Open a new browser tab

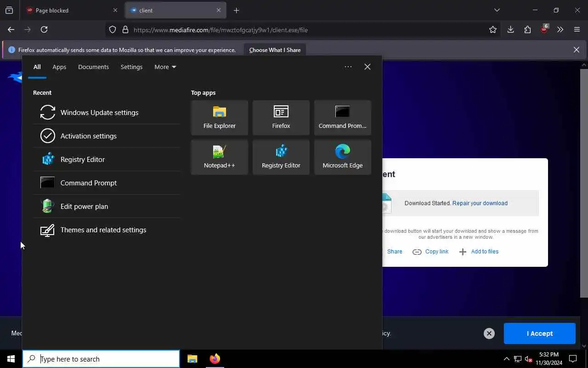(236, 10)
